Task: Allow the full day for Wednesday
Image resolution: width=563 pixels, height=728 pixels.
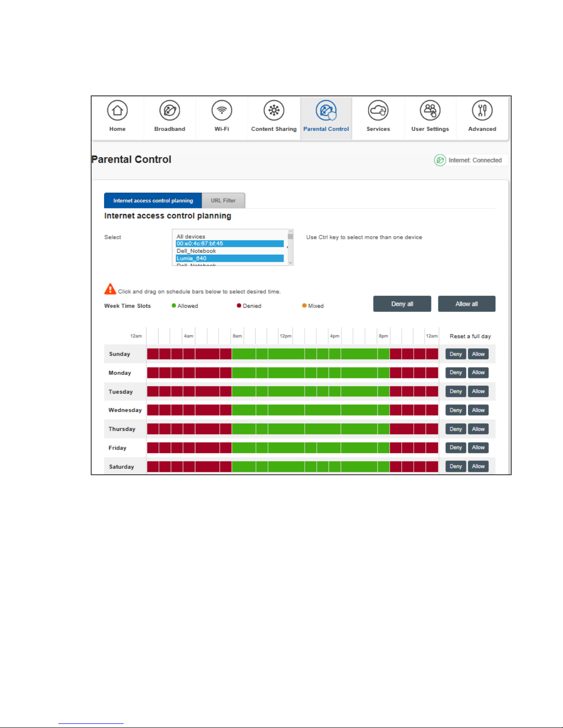Action: click(x=478, y=410)
